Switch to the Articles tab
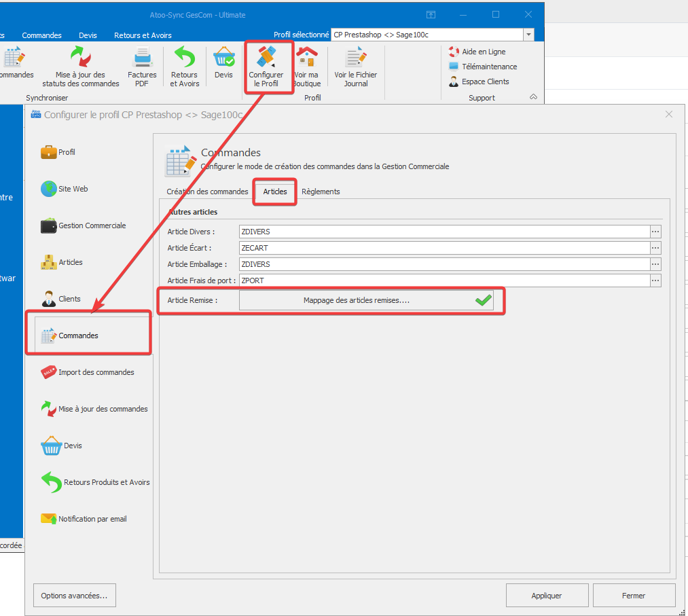The width and height of the screenshot is (688, 616). coord(274,192)
